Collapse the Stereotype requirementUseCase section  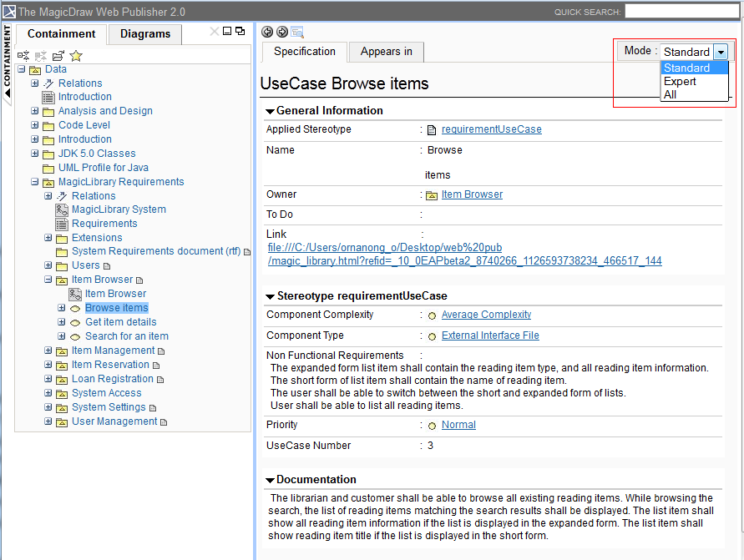coord(270,296)
